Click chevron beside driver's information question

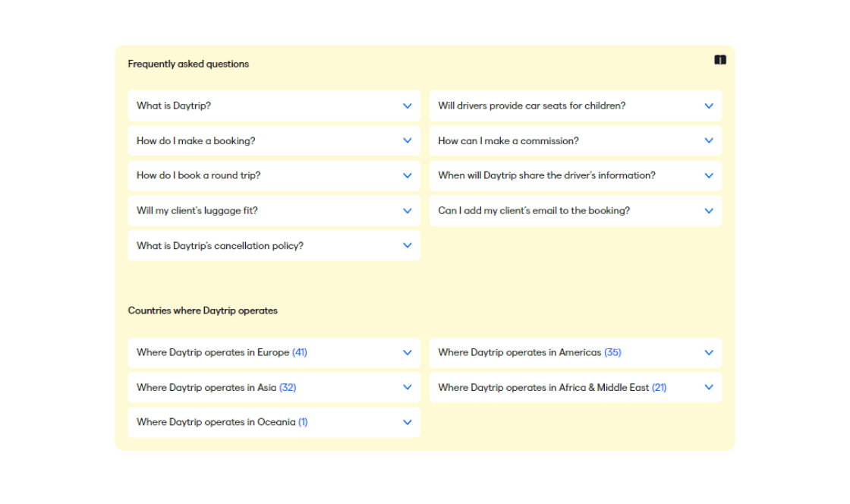[709, 175]
